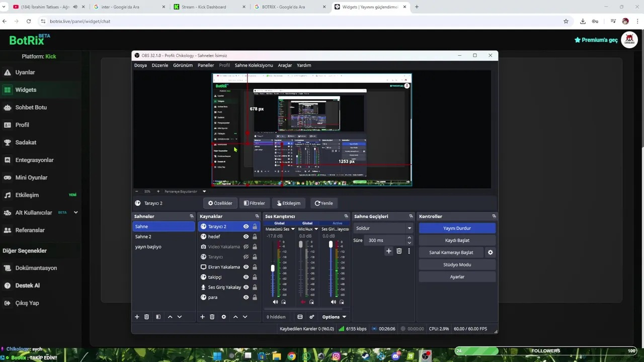Move scene up in Sahneler panel

(170, 317)
